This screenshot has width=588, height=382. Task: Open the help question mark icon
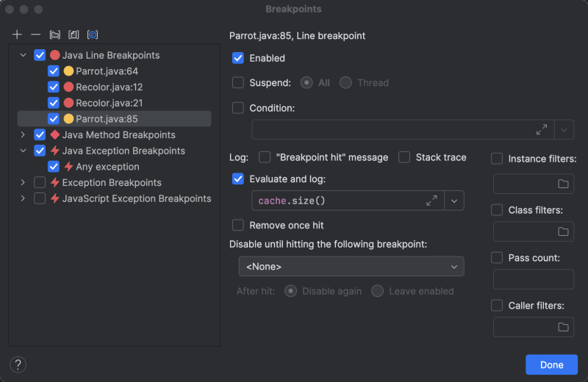[x=18, y=364]
